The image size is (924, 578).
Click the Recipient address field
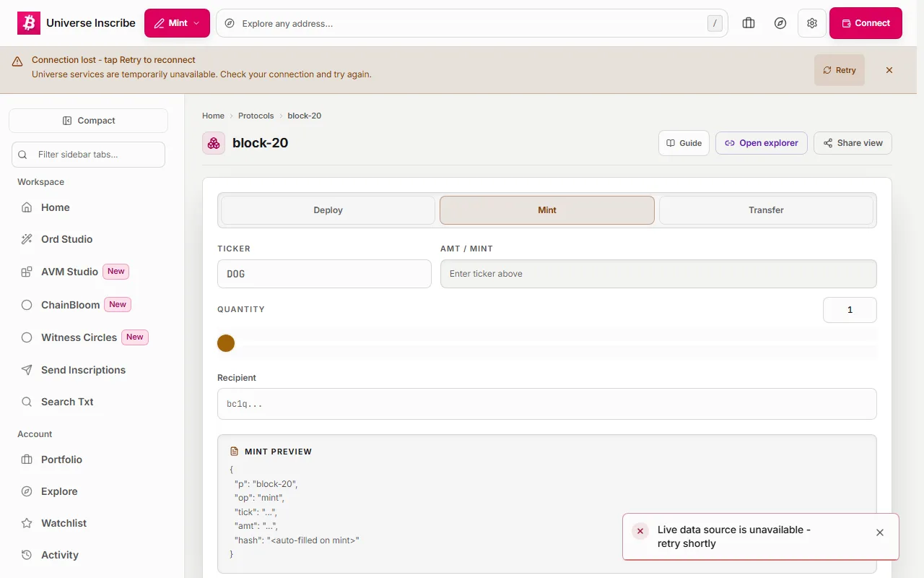547,404
